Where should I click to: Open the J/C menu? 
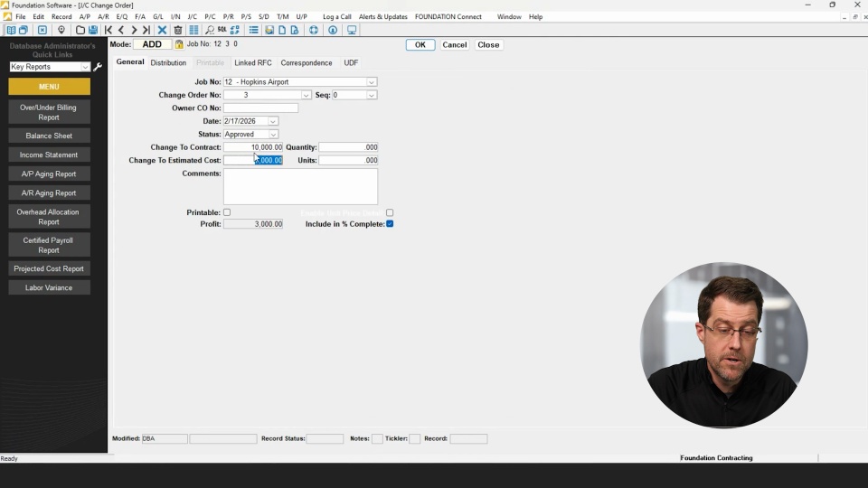tap(193, 17)
